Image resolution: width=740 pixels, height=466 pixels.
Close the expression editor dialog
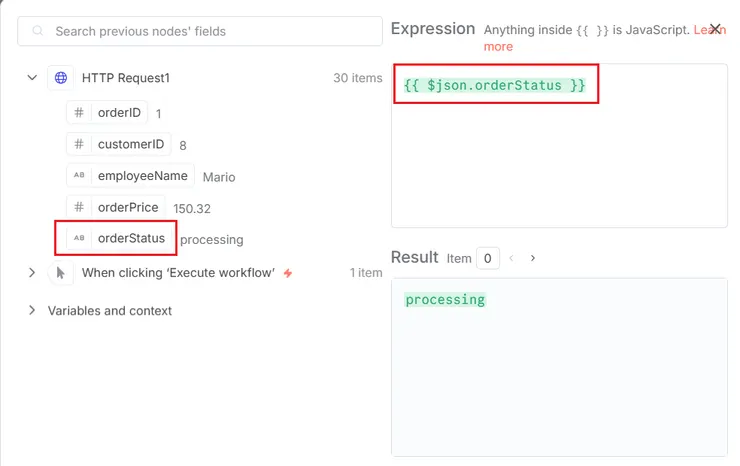pyautogui.click(x=715, y=29)
